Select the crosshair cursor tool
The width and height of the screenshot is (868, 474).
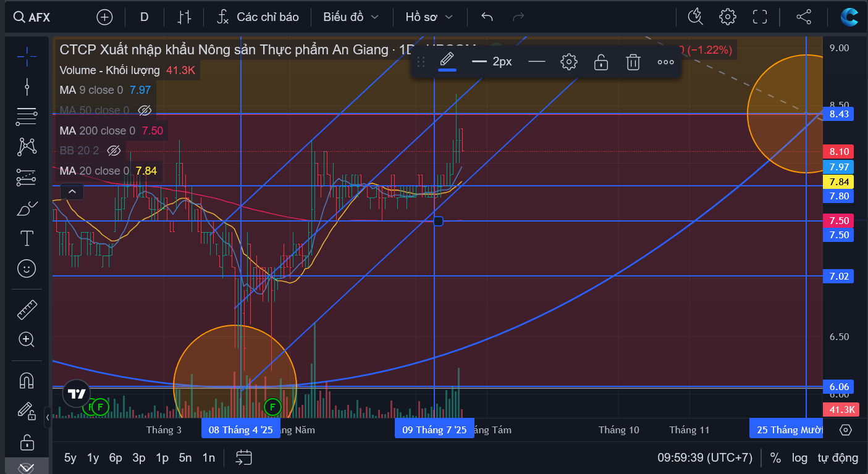click(27, 56)
